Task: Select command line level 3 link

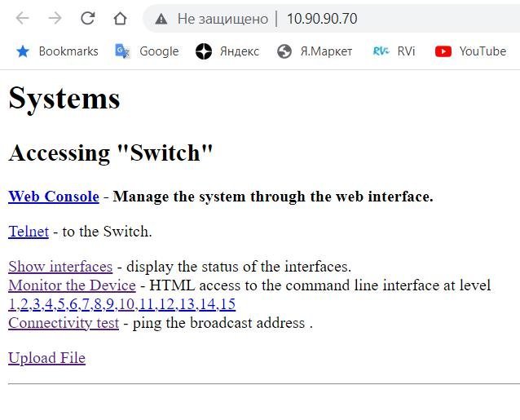Action: (x=37, y=304)
